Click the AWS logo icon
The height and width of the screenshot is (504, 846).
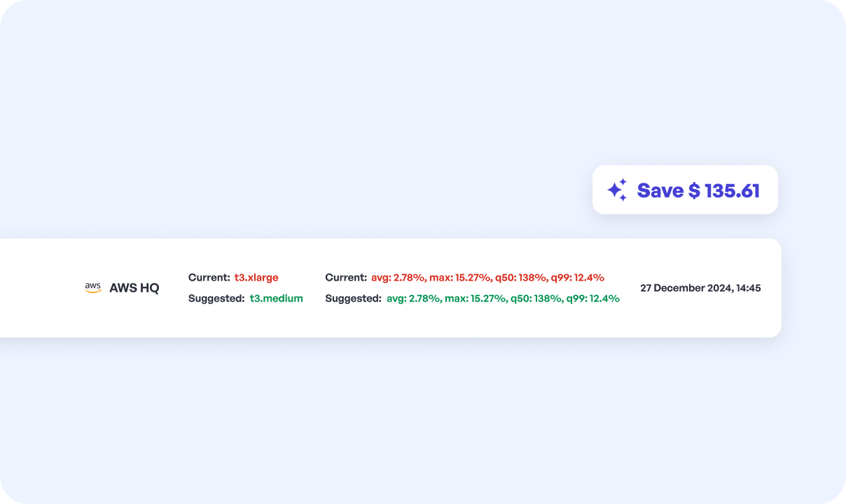point(92,288)
